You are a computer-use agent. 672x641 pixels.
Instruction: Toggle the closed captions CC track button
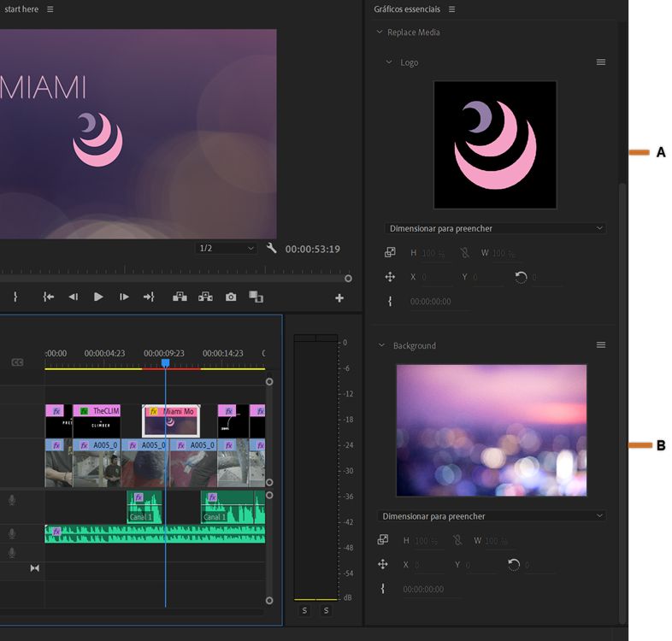[17, 362]
